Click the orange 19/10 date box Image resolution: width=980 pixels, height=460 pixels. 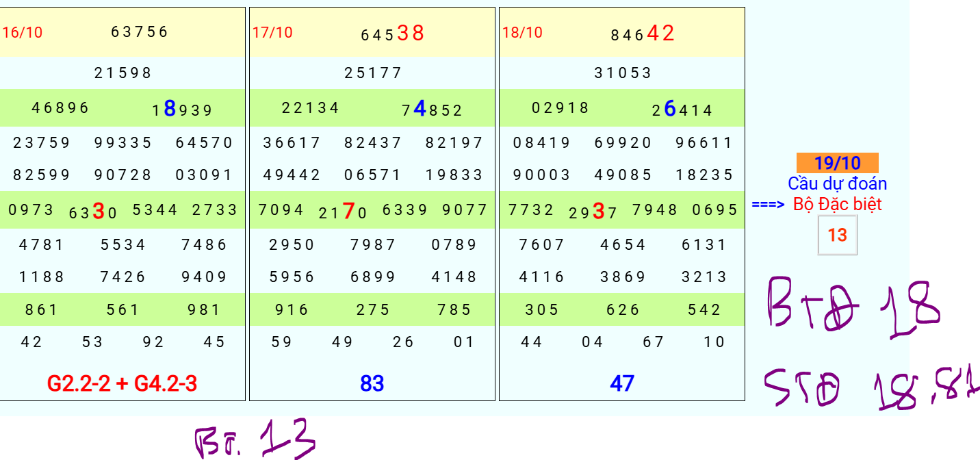click(x=837, y=163)
